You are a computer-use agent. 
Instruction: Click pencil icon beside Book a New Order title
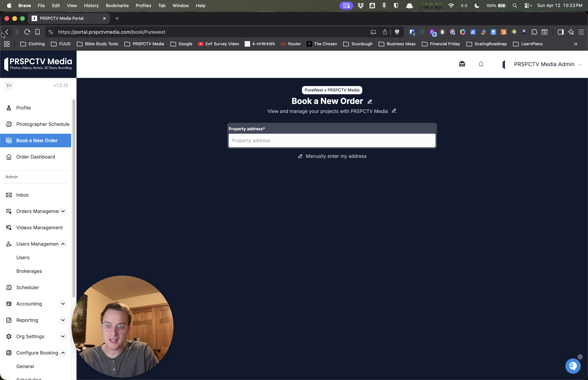(370, 102)
